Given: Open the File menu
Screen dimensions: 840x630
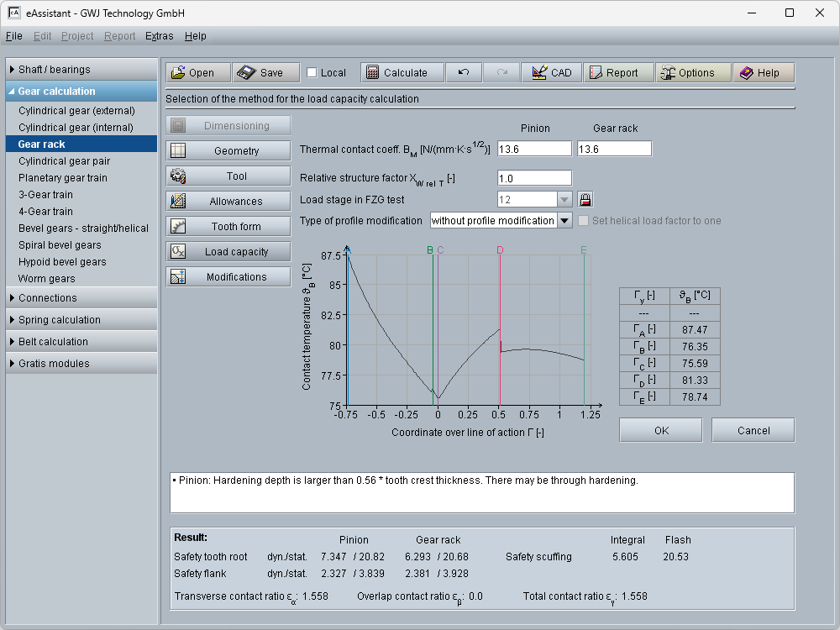Looking at the screenshot, I should click(13, 36).
